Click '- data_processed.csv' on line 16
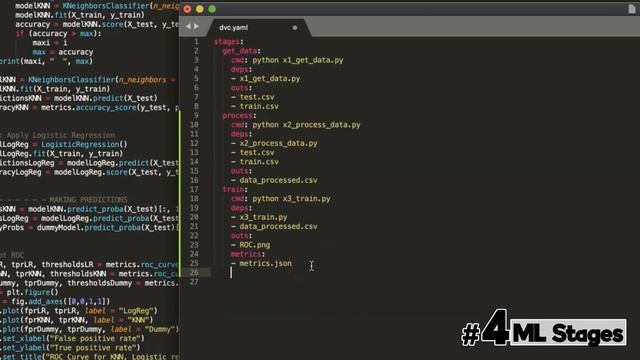 coord(274,180)
